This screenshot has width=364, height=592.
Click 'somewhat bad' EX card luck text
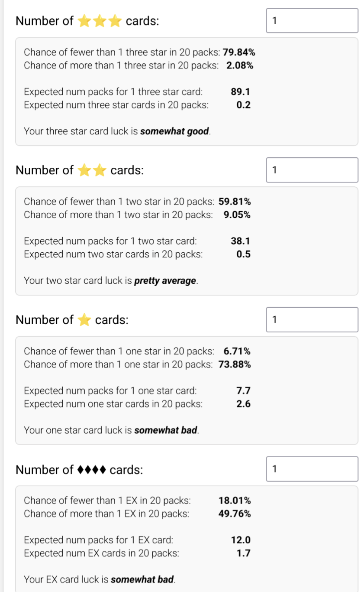[x=142, y=579]
